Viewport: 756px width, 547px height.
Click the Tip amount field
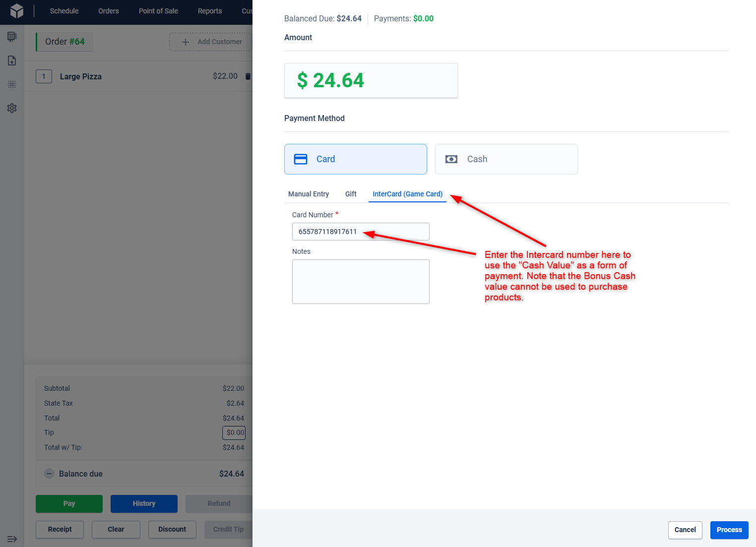pyautogui.click(x=234, y=432)
